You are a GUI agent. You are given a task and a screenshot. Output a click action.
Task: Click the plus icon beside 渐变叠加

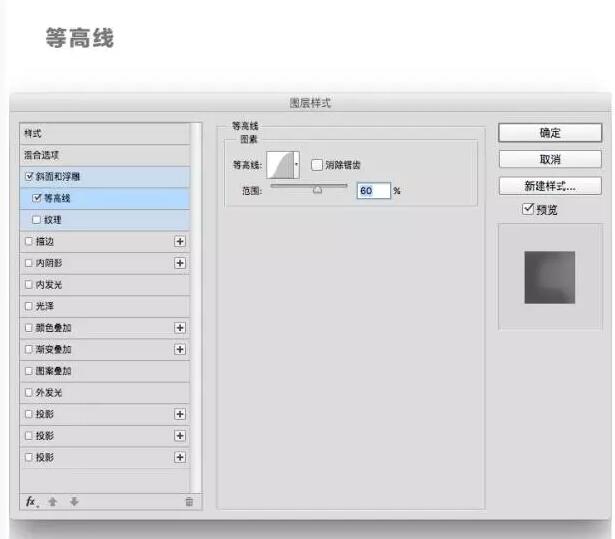click(180, 349)
